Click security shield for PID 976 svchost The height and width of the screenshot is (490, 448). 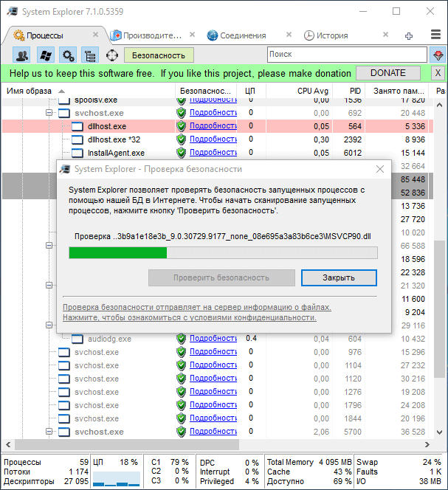tap(181, 352)
